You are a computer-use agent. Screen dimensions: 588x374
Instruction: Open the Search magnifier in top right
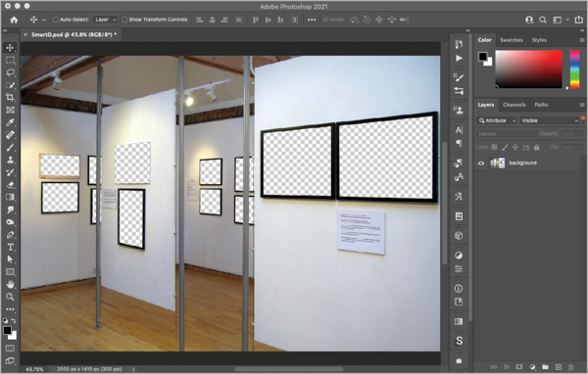tap(543, 20)
